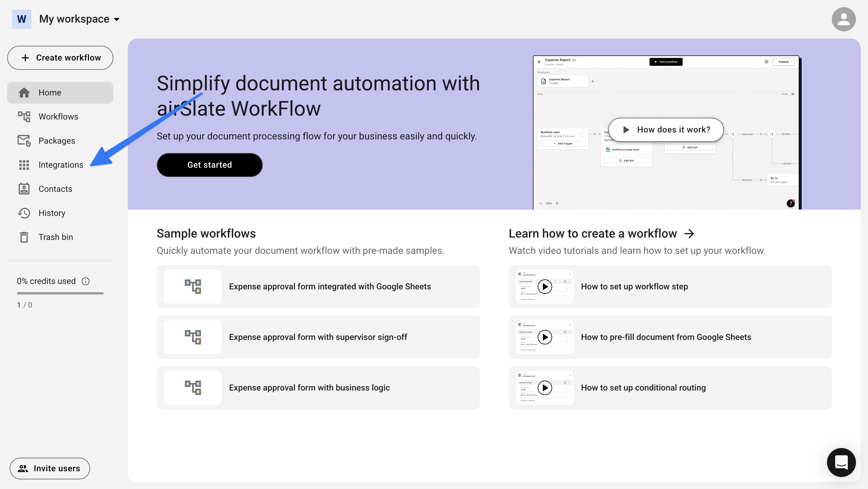This screenshot has width=868, height=489.
Task: Click the help question mark in preview
Action: click(x=791, y=204)
